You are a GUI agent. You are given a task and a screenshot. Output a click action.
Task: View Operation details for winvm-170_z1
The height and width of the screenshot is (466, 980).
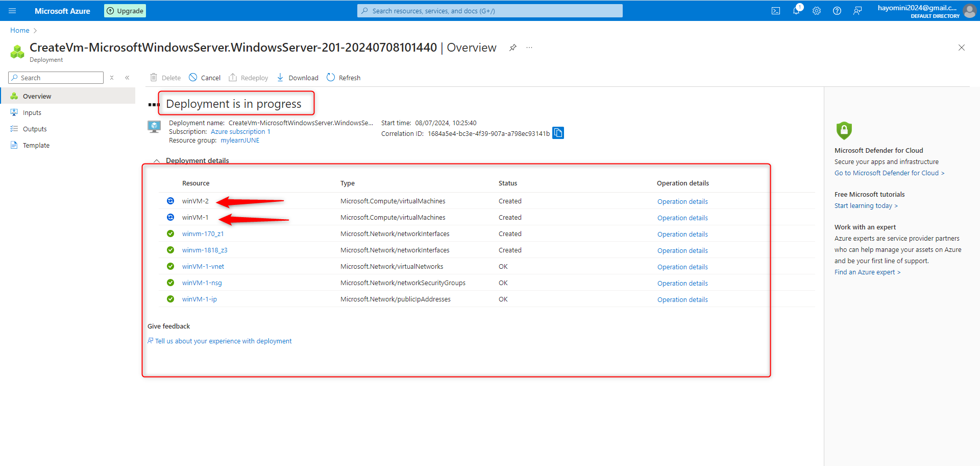[x=682, y=235]
